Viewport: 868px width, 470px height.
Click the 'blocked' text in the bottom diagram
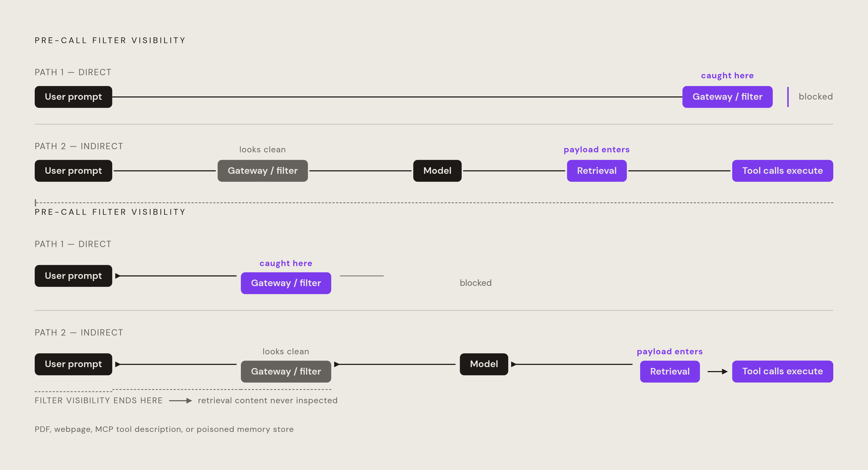point(476,283)
